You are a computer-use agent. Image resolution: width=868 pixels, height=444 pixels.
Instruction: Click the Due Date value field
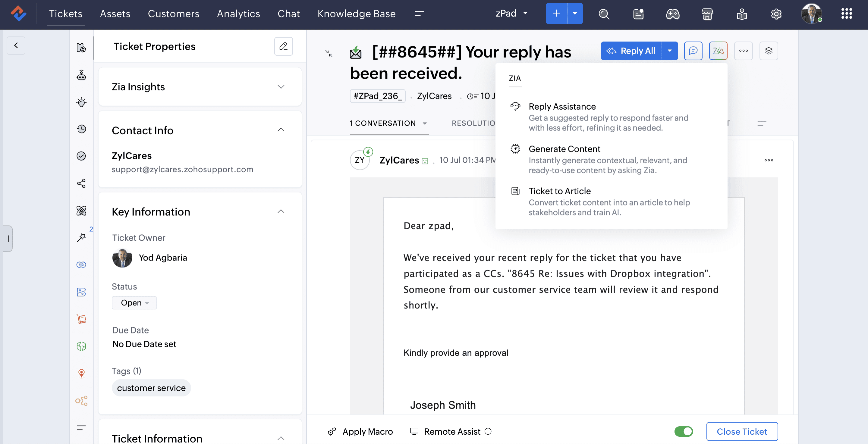(144, 344)
